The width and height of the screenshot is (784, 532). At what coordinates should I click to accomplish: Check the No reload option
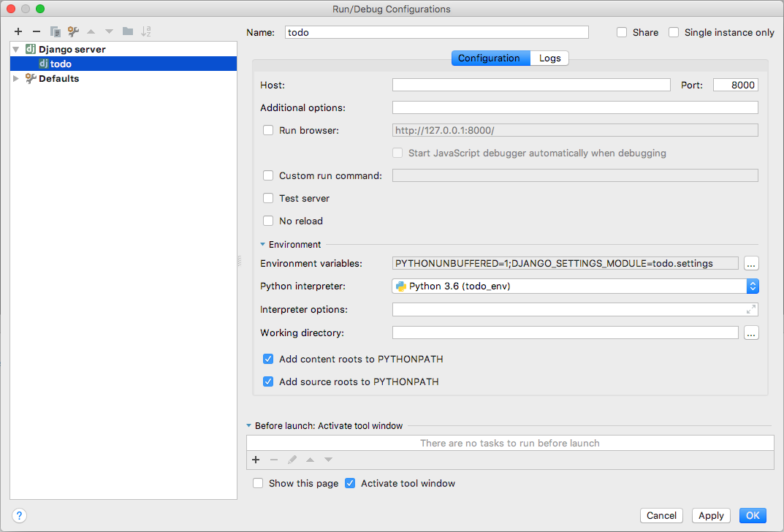tap(268, 221)
